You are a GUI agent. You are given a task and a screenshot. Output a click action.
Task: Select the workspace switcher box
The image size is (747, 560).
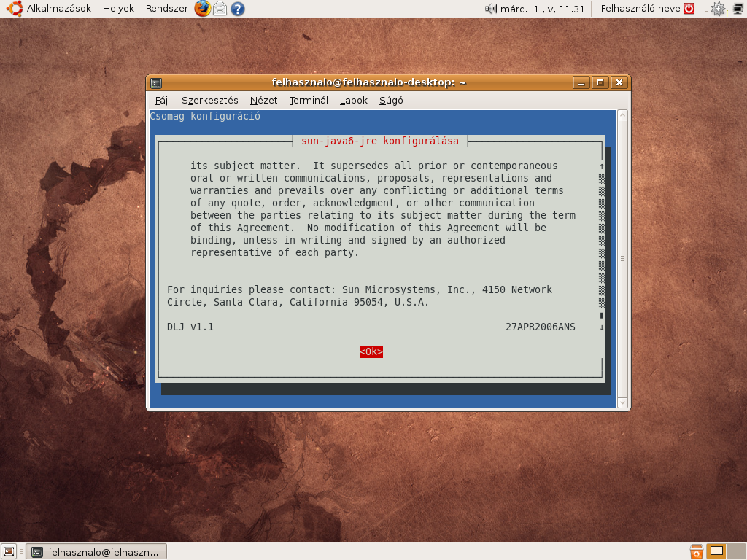click(x=716, y=551)
